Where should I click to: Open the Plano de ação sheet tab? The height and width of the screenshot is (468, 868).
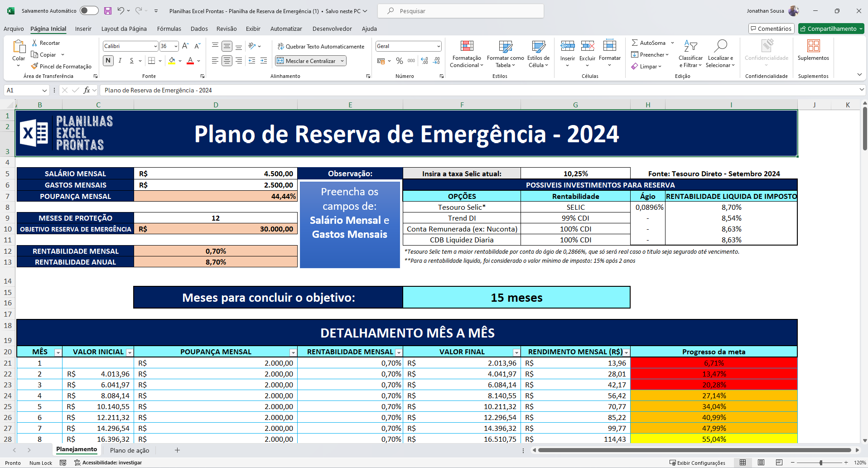point(130,450)
